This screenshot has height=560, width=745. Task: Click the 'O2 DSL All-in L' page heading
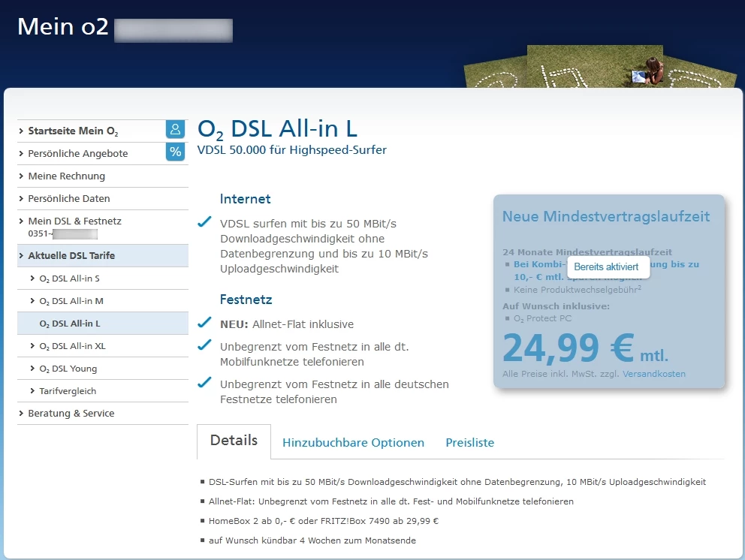277,129
